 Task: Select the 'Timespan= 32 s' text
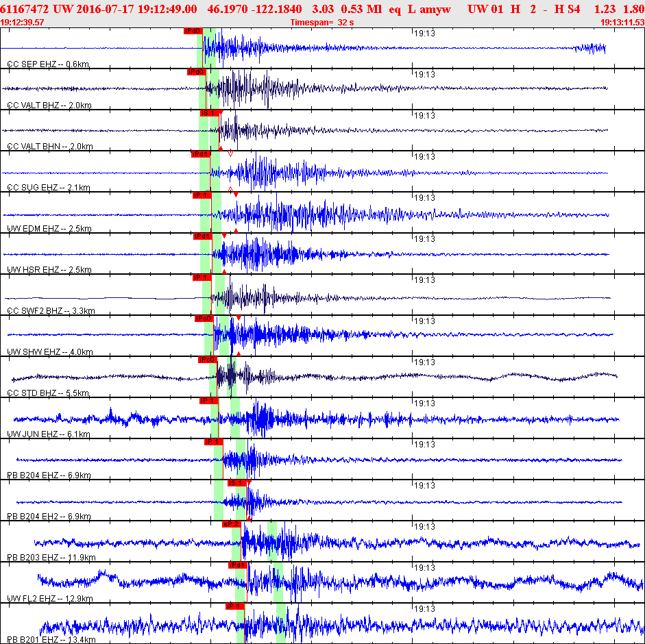(x=322, y=22)
